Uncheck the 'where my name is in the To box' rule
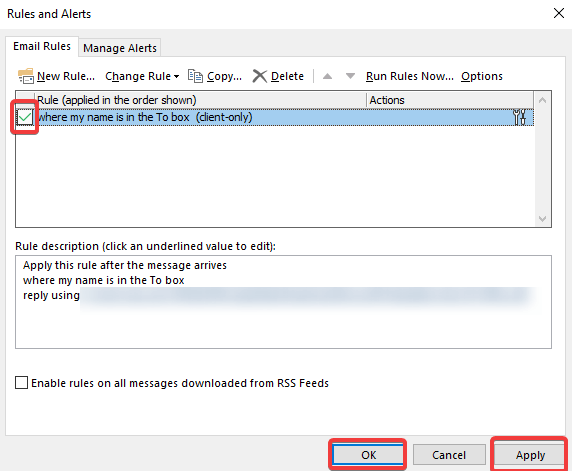 click(x=25, y=117)
